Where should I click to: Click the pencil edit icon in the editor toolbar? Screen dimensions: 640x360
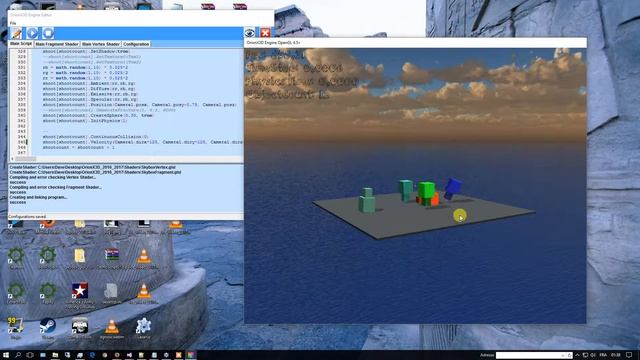pos(17,33)
